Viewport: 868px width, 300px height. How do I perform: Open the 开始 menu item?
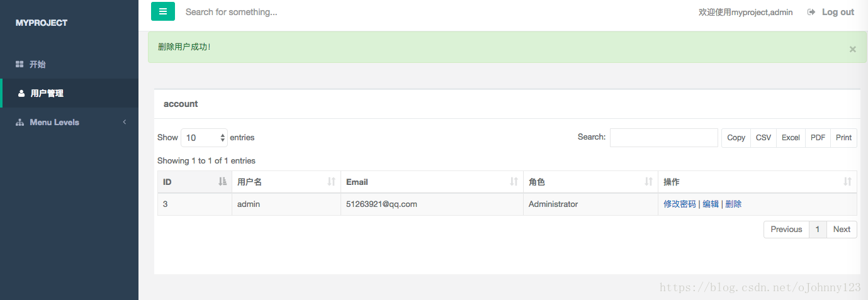[69, 64]
